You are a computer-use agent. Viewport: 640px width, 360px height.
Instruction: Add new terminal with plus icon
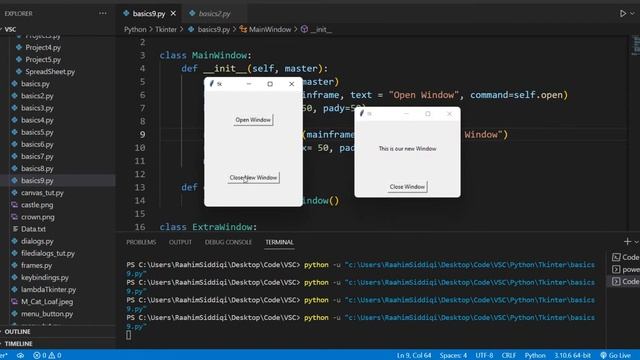tap(627, 242)
